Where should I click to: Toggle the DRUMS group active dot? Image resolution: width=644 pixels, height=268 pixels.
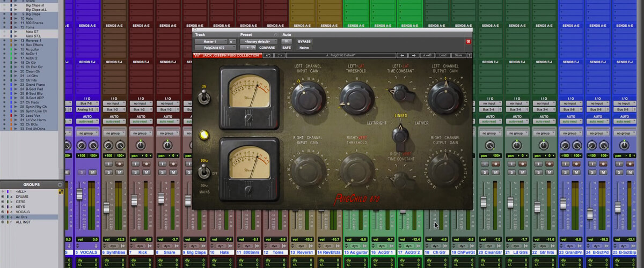point(4,196)
